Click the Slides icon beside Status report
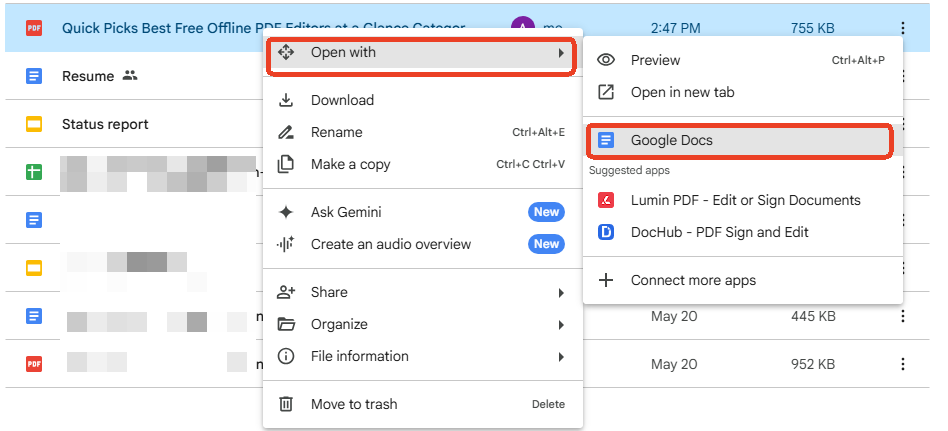Screen dimensions: 948x431 click(x=34, y=125)
